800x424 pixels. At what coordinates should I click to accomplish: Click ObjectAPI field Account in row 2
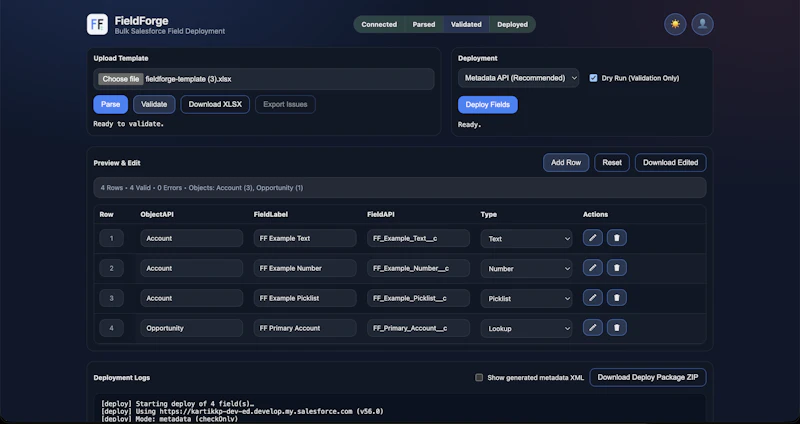(x=192, y=268)
